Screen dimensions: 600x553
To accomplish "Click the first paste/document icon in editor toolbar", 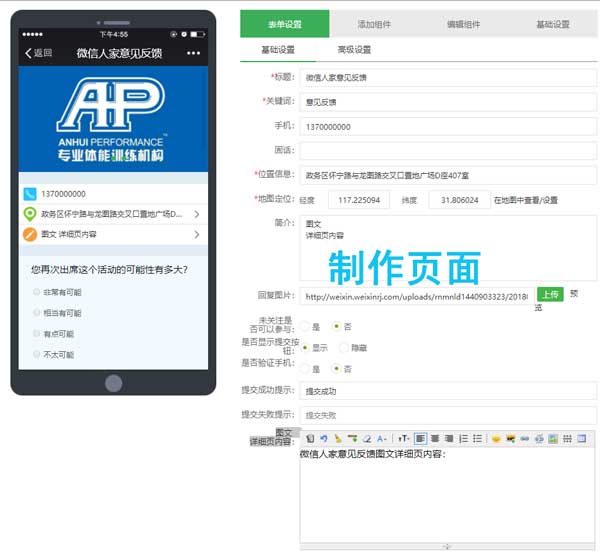I will [x=310, y=439].
